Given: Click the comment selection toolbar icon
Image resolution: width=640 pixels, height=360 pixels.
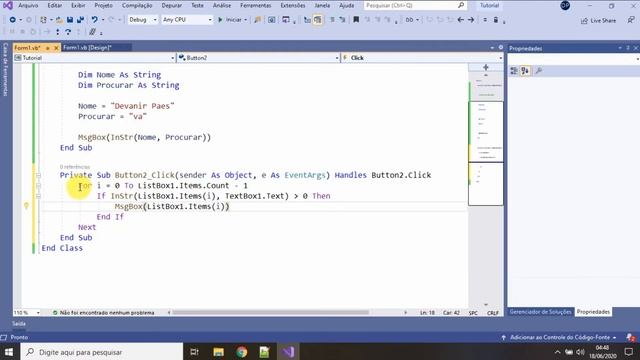Looking at the screenshot, I should (x=332, y=20).
